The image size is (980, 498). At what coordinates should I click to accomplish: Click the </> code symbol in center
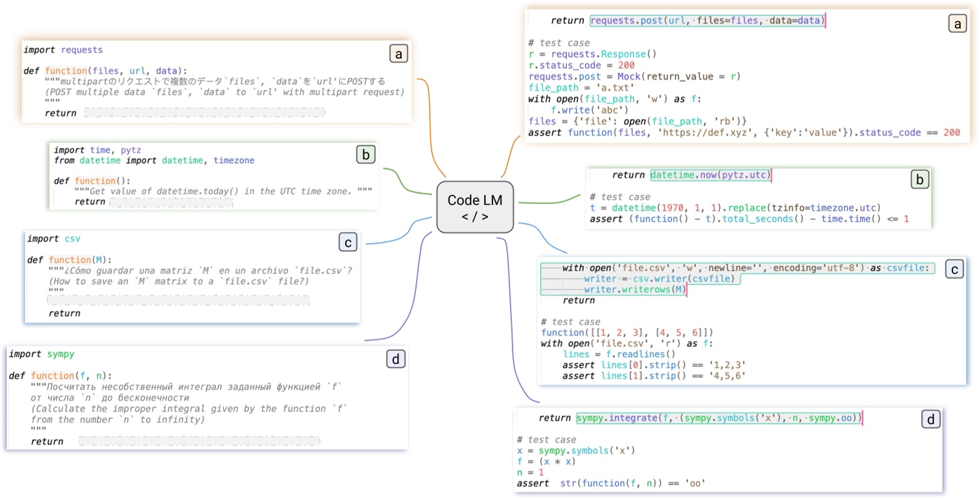coord(474,217)
